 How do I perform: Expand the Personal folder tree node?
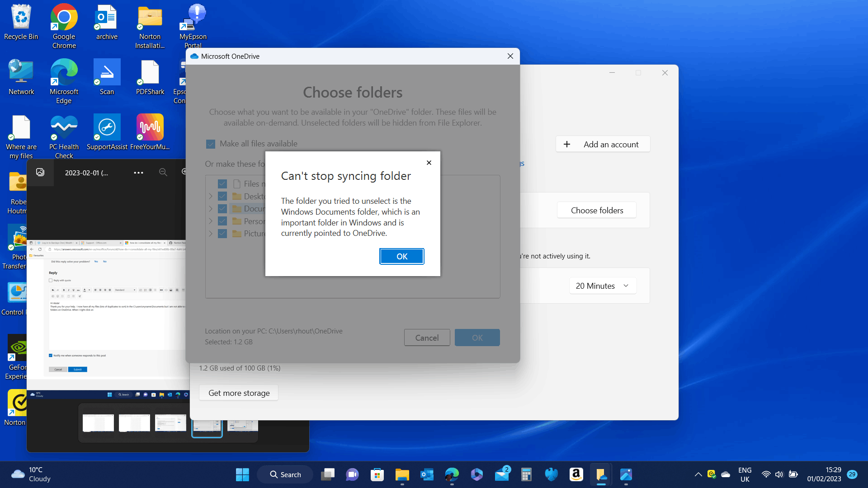tap(211, 221)
